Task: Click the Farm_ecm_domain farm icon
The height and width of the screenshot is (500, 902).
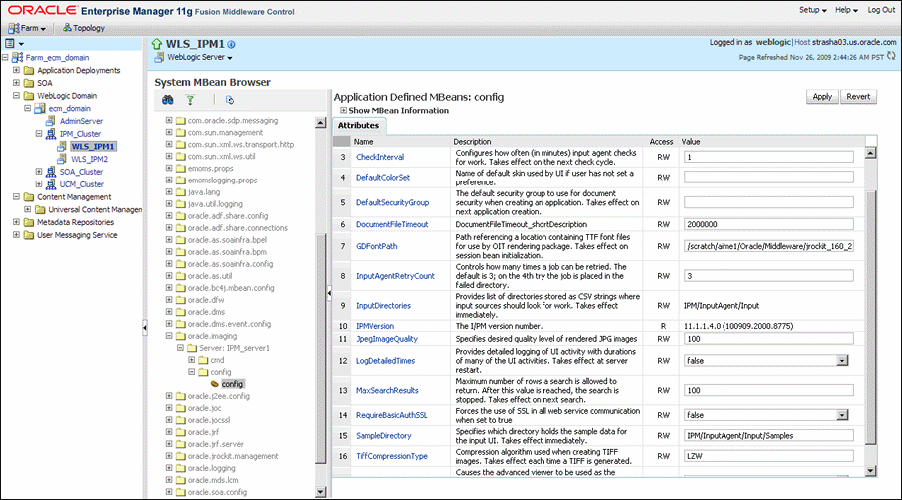Action: (x=17, y=58)
